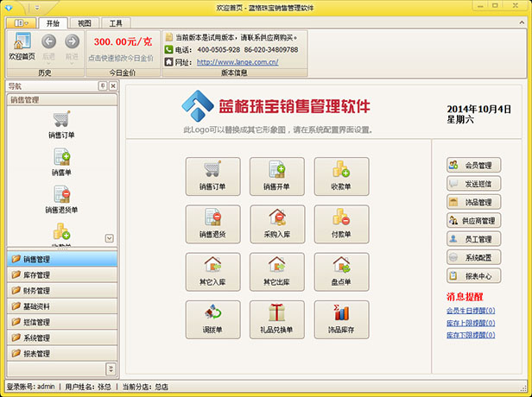The width and height of the screenshot is (532, 397).
Task: Switch to 工具 ribbon tab
Action: [116, 23]
